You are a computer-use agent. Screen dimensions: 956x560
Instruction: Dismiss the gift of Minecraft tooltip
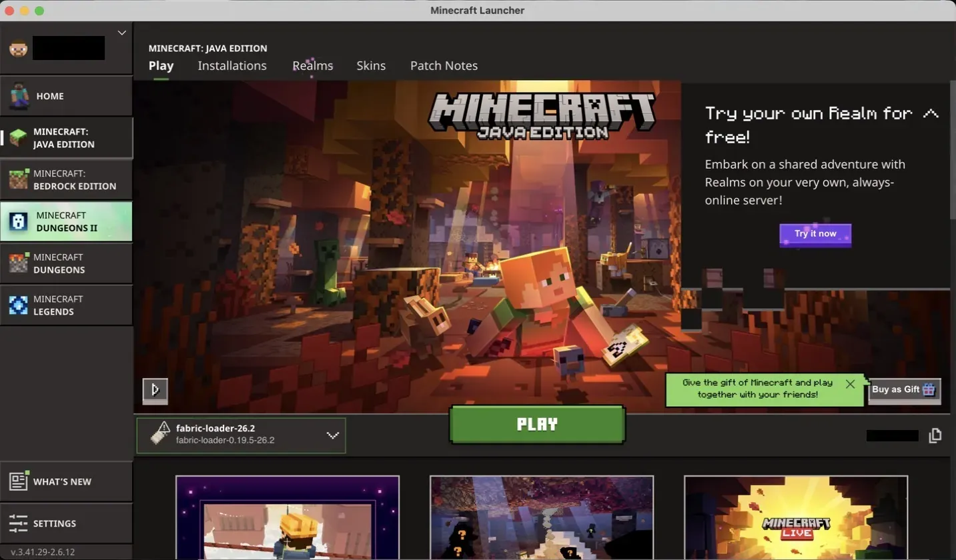850,384
